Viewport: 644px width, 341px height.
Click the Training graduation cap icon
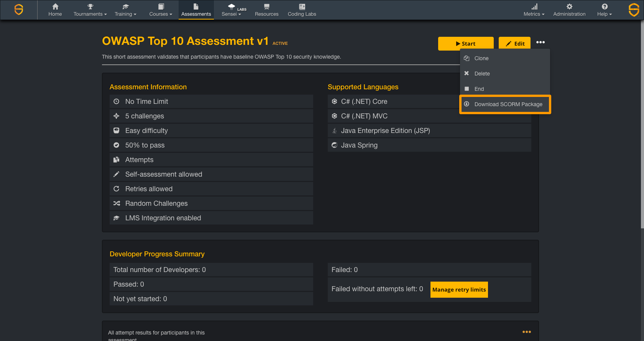pyautogui.click(x=126, y=7)
